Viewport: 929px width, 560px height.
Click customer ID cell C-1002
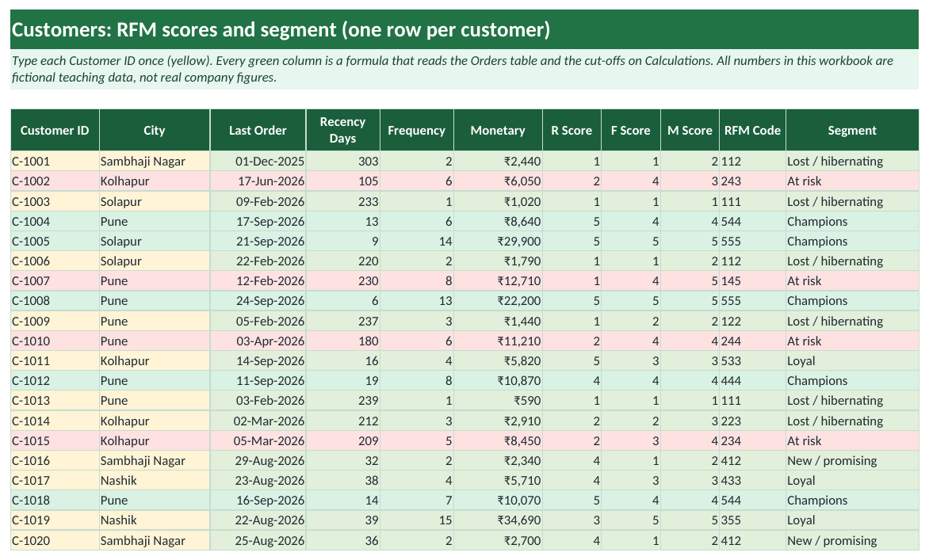[x=55, y=181]
